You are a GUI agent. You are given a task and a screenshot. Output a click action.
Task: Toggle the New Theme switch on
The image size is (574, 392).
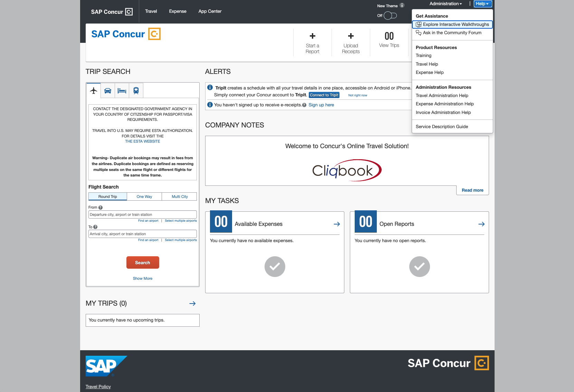[390, 16]
